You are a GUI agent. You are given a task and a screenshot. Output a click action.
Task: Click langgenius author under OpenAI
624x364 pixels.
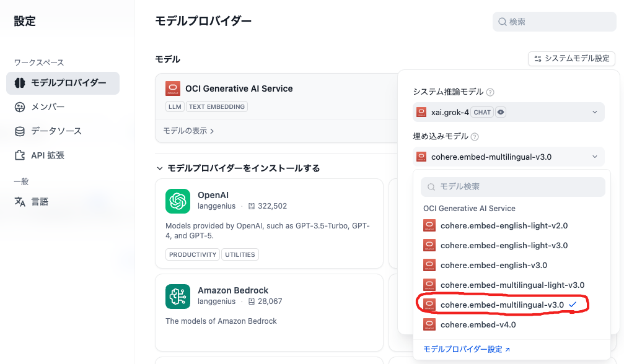216,206
